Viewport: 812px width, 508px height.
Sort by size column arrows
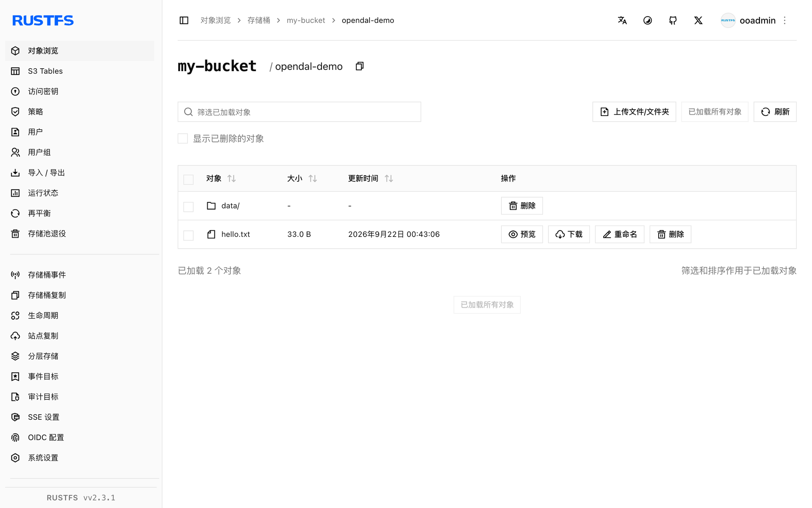pos(313,178)
